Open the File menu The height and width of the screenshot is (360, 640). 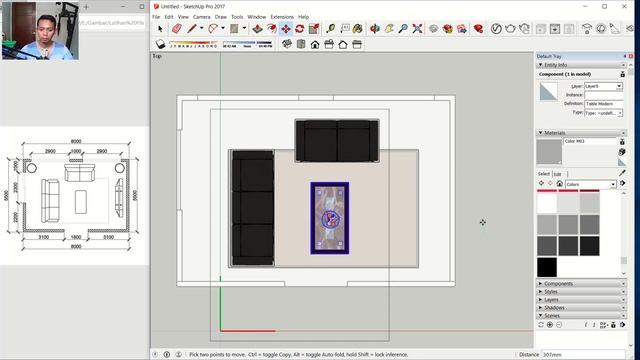(x=156, y=17)
